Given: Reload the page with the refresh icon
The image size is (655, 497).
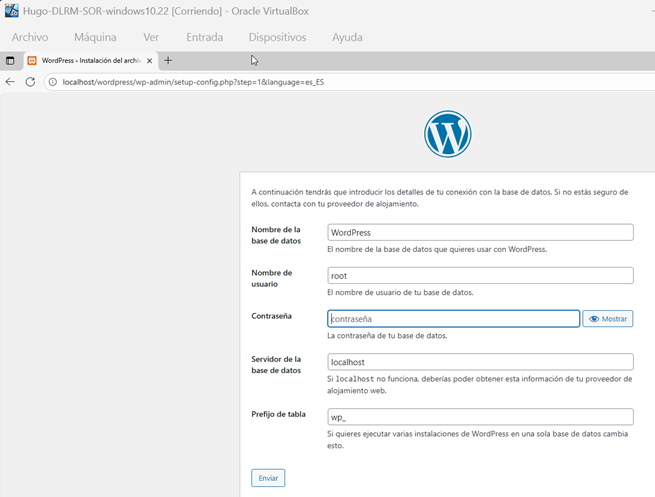Looking at the screenshot, I should (x=30, y=82).
